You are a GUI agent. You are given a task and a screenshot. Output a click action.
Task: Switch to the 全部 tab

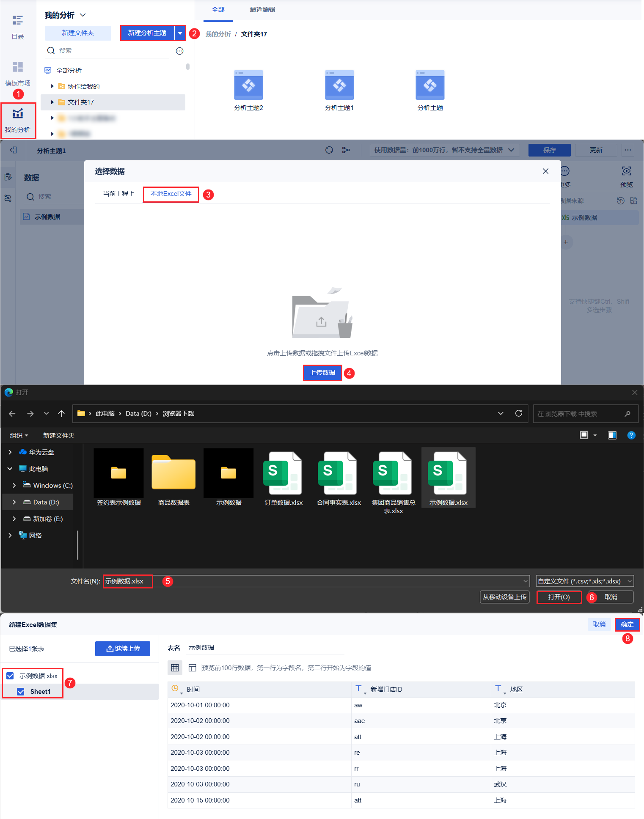218,10
